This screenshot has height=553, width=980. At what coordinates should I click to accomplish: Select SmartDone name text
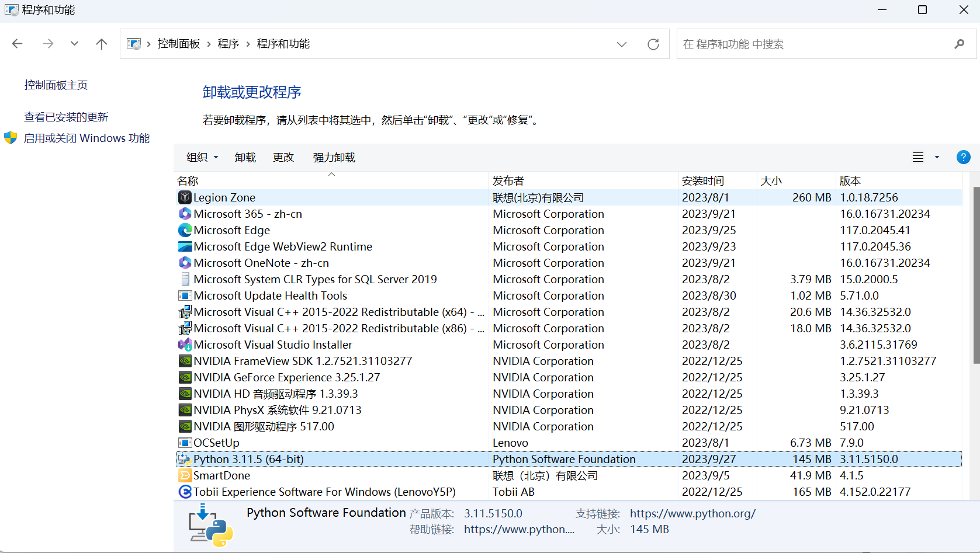(221, 475)
